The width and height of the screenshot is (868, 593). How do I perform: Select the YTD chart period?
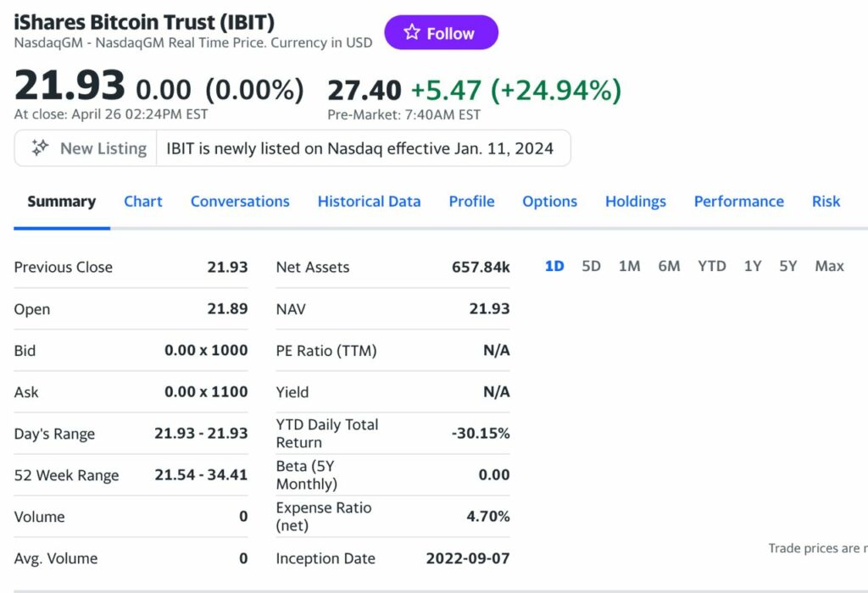[x=711, y=265]
